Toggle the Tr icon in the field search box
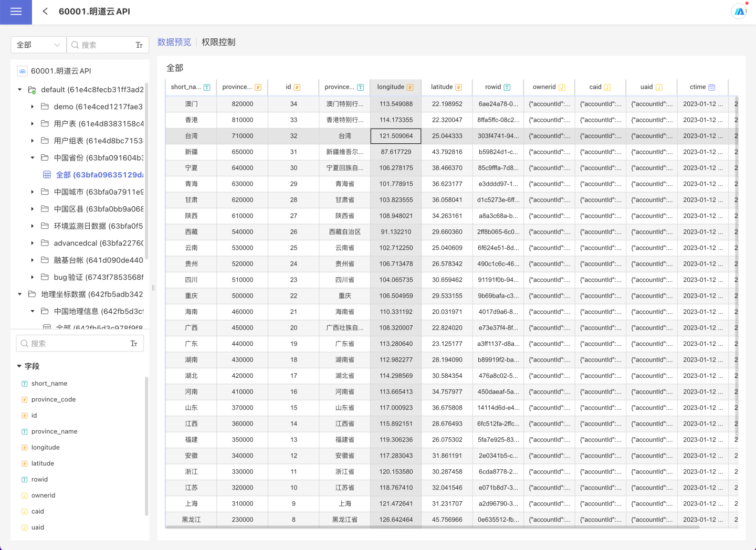Screen dimensions: 756x550 (134, 344)
